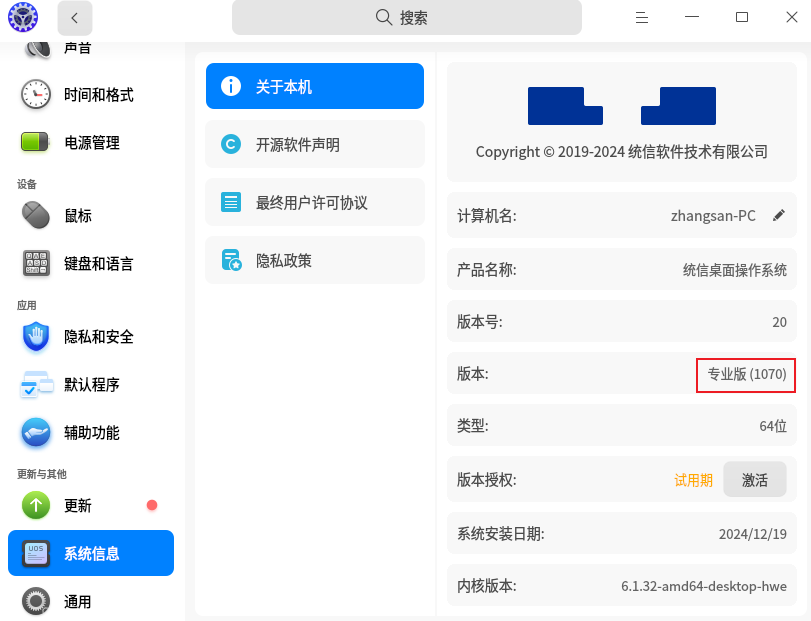Click product name 统信桌面操作系统
This screenshot has height=621, width=811.
(x=734, y=270)
